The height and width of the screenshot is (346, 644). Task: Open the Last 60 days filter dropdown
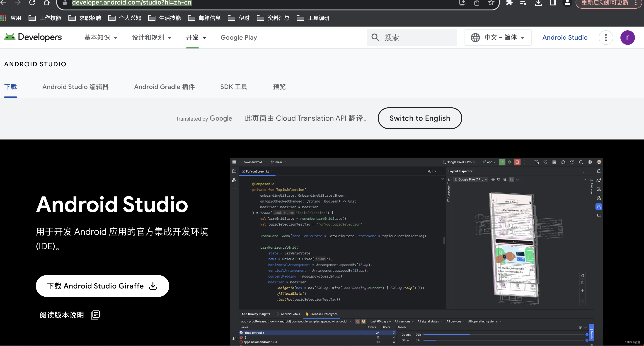tap(380, 321)
